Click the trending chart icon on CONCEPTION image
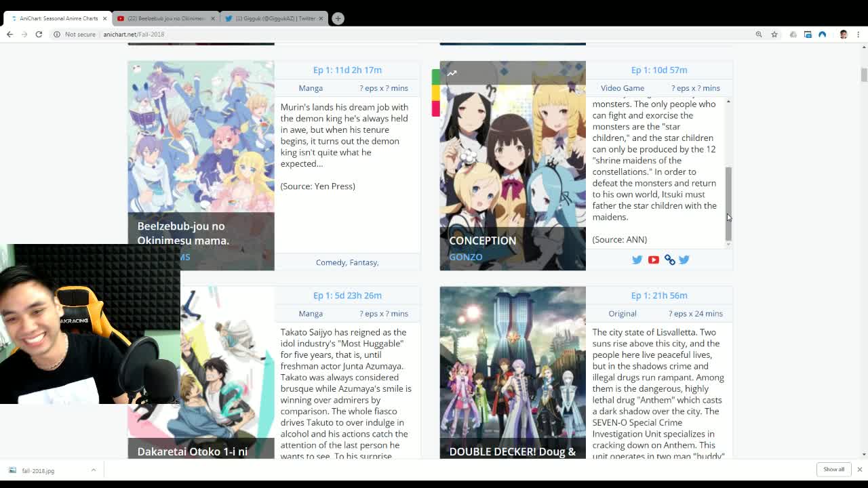 (x=452, y=73)
